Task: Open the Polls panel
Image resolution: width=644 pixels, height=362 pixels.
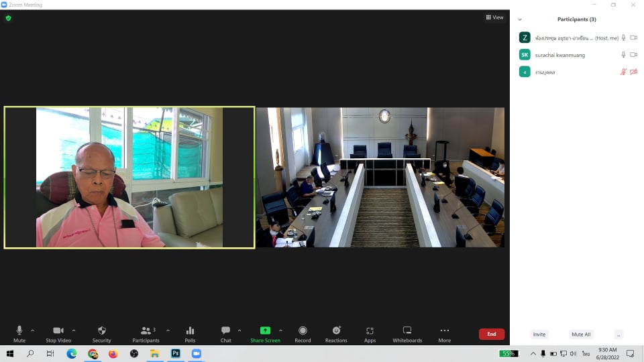Action: [190, 333]
